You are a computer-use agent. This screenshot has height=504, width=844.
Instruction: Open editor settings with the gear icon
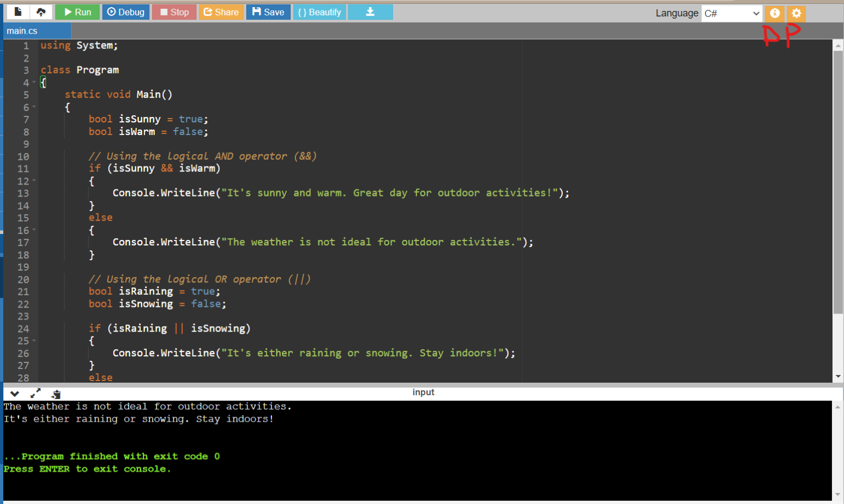point(796,13)
